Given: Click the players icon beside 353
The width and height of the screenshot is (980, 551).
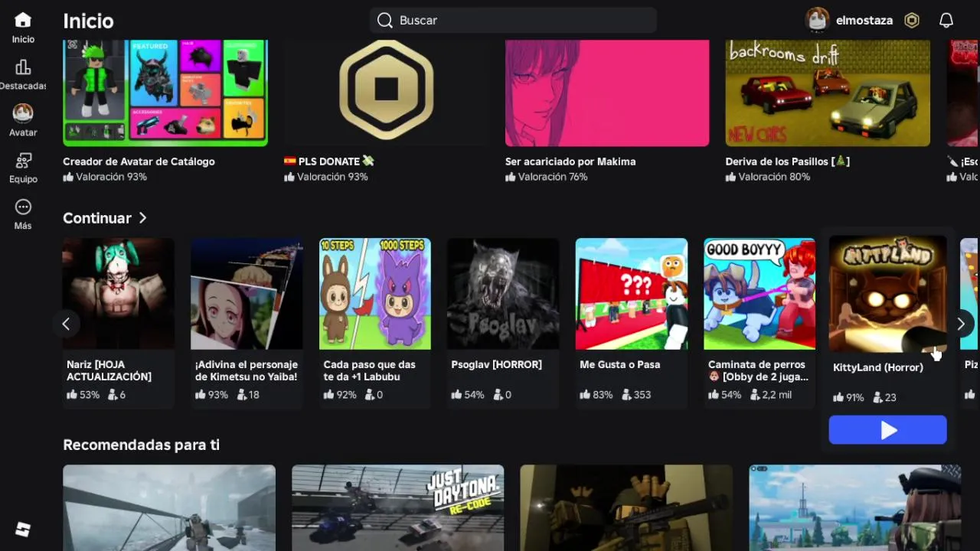Looking at the screenshot, I should (626, 395).
